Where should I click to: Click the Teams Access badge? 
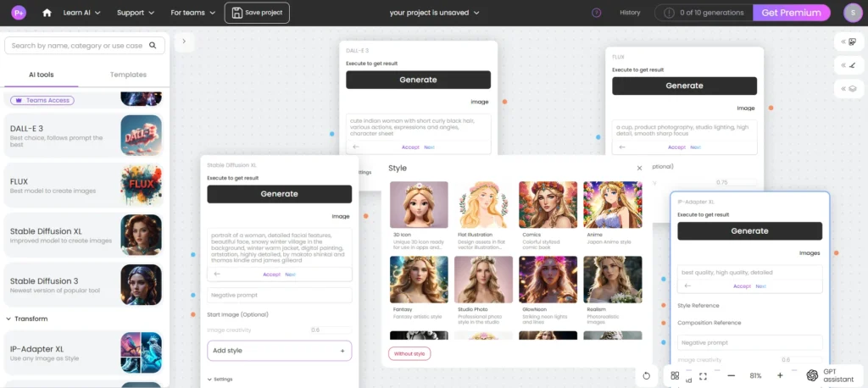pos(42,100)
